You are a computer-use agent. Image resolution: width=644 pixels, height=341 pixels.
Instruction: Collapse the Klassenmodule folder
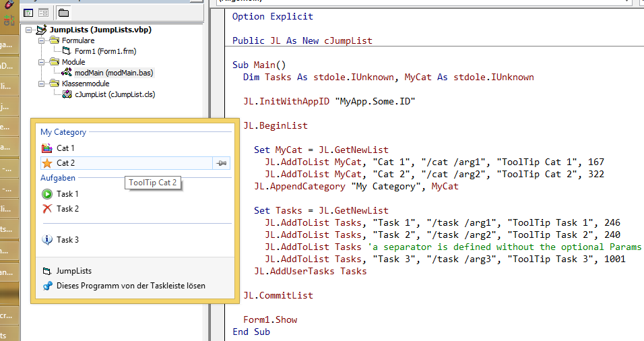click(41, 84)
